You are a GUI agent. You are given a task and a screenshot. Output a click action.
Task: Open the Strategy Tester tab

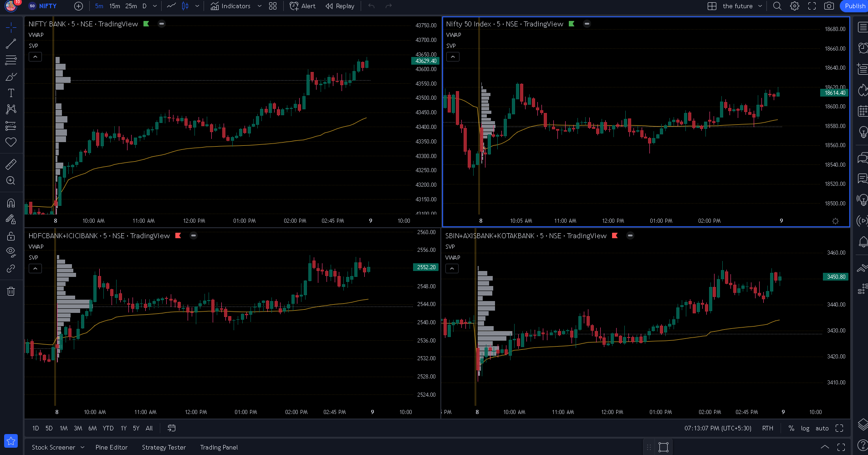[x=164, y=447]
